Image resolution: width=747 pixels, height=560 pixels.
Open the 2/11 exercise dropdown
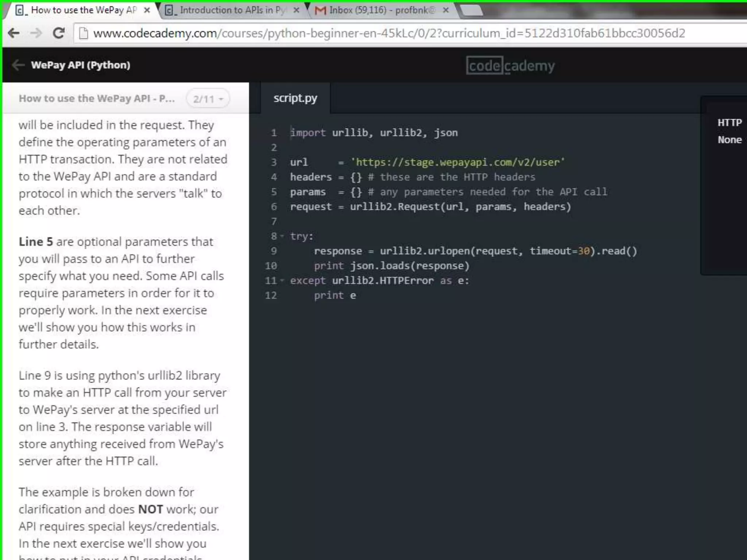208,99
